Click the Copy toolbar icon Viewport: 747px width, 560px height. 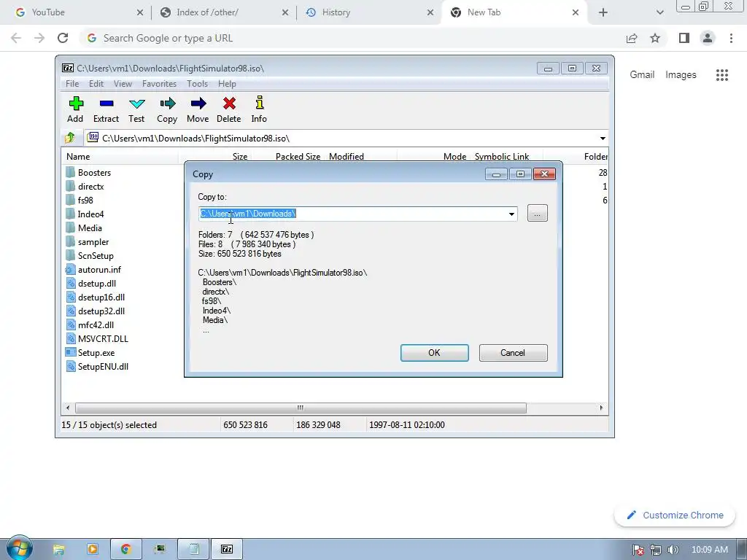[x=167, y=109]
